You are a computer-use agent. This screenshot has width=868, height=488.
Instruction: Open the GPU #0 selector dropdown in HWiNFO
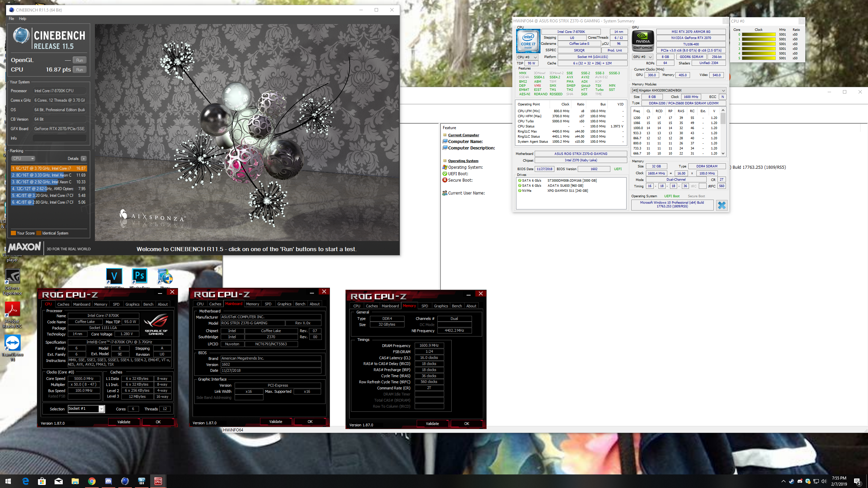pos(642,57)
